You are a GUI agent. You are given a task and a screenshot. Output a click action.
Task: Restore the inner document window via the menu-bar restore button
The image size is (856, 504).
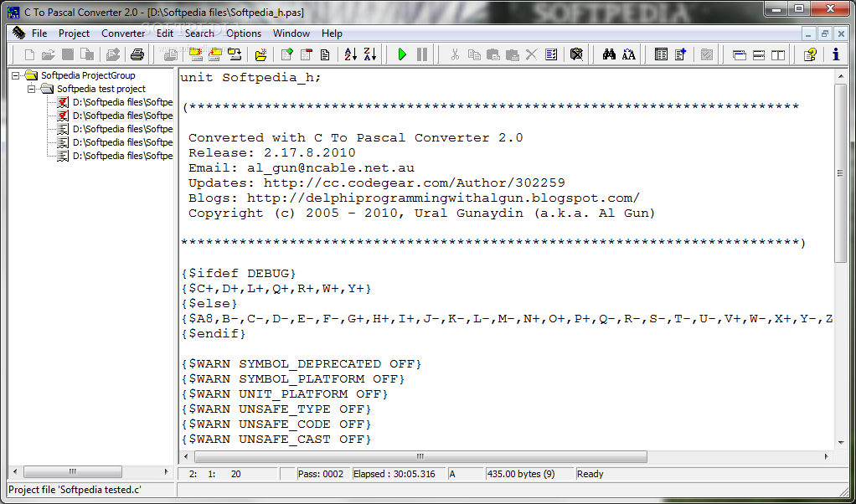[x=825, y=33]
